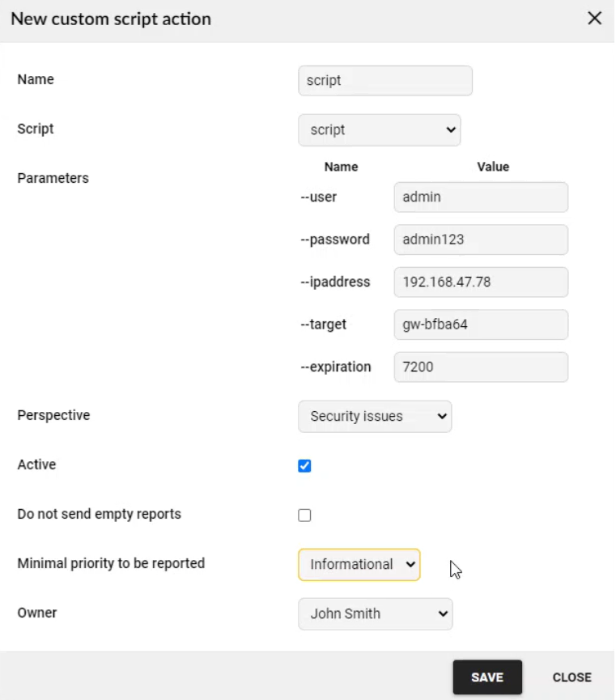Image resolution: width=616 pixels, height=700 pixels.
Task: Click the --user value field
Action: pyautogui.click(x=481, y=197)
